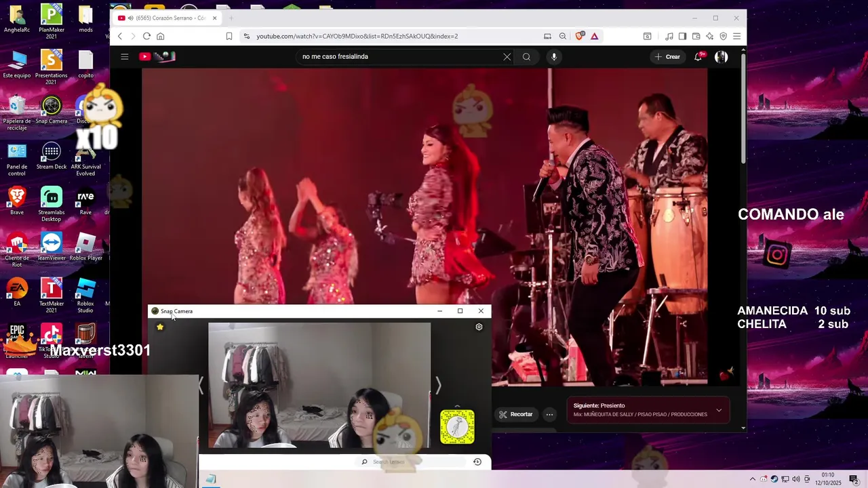This screenshot has height=488, width=868.
Task: Open Brave VPN shield icon
Action: point(723,37)
